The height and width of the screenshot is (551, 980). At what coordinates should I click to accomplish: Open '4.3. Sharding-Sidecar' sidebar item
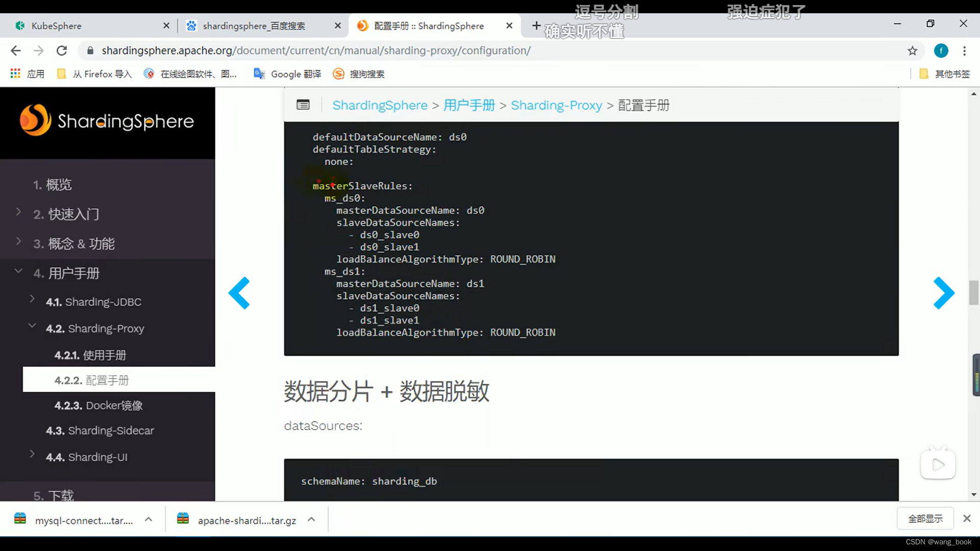(100, 431)
